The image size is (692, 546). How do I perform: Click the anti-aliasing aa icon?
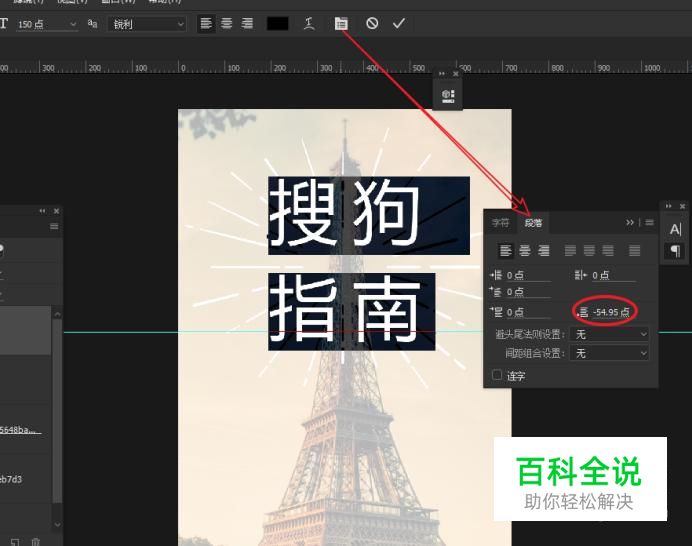(x=92, y=23)
